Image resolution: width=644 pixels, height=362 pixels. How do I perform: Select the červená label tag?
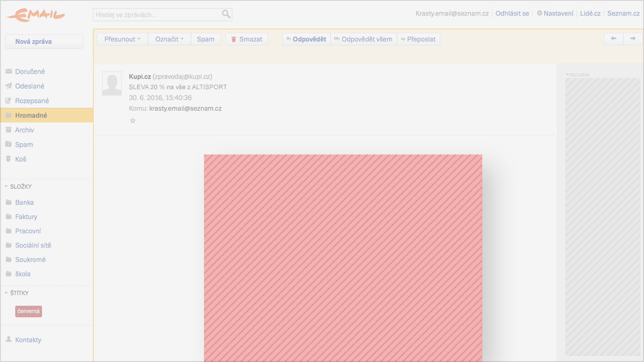29,311
